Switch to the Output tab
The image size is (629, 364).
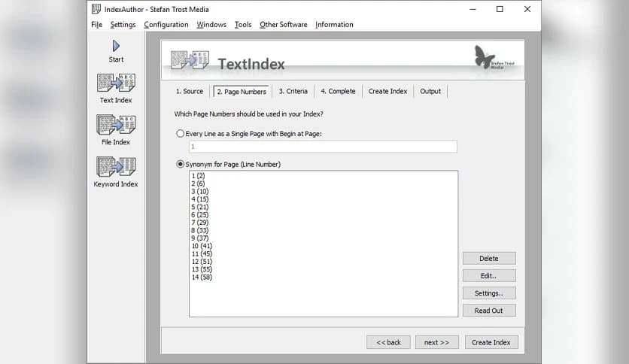(430, 92)
